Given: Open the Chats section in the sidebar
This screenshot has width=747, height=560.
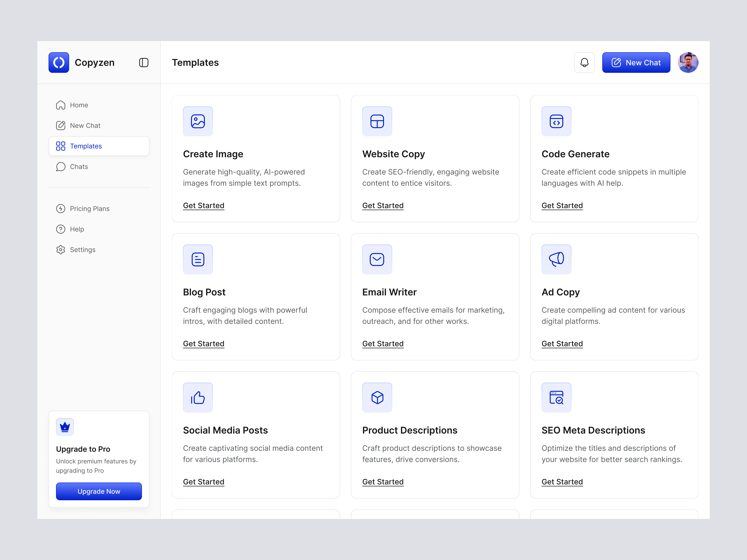Looking at the screenshot, I should coord(79,166).
